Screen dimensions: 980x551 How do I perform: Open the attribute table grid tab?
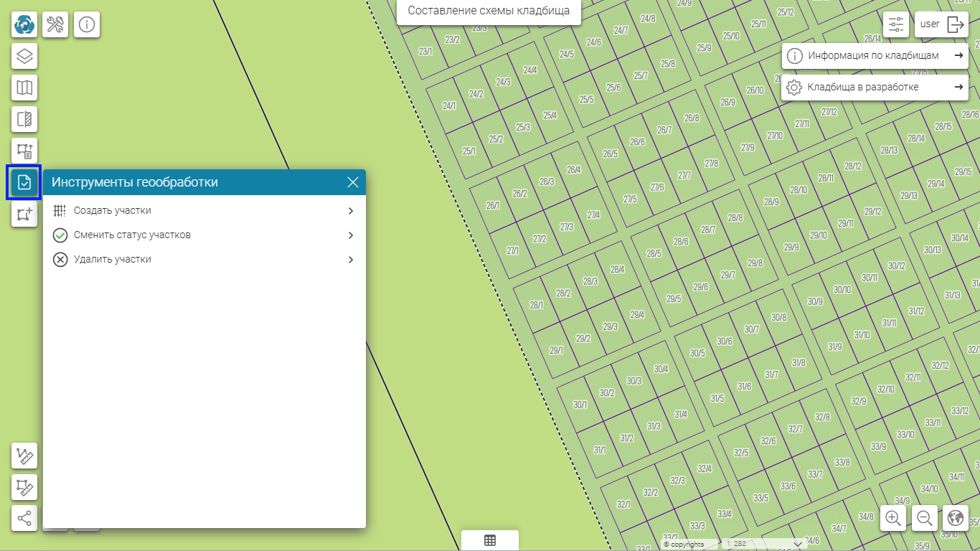pos(490,541)
